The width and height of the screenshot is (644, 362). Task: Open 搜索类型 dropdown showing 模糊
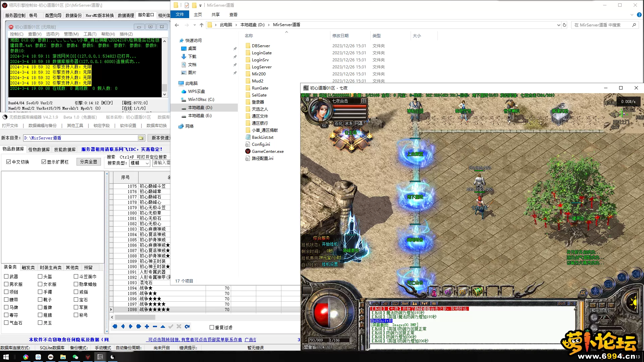(x=140, y=163)
